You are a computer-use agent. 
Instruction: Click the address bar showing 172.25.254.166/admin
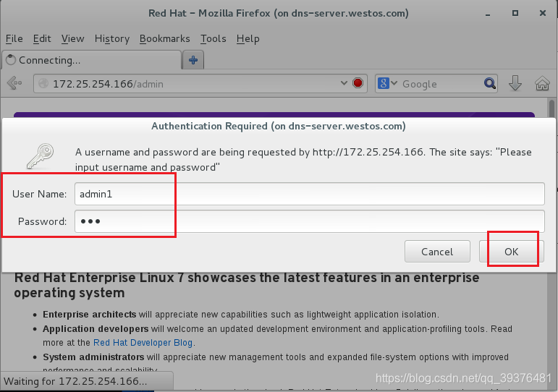click(200, 84)
